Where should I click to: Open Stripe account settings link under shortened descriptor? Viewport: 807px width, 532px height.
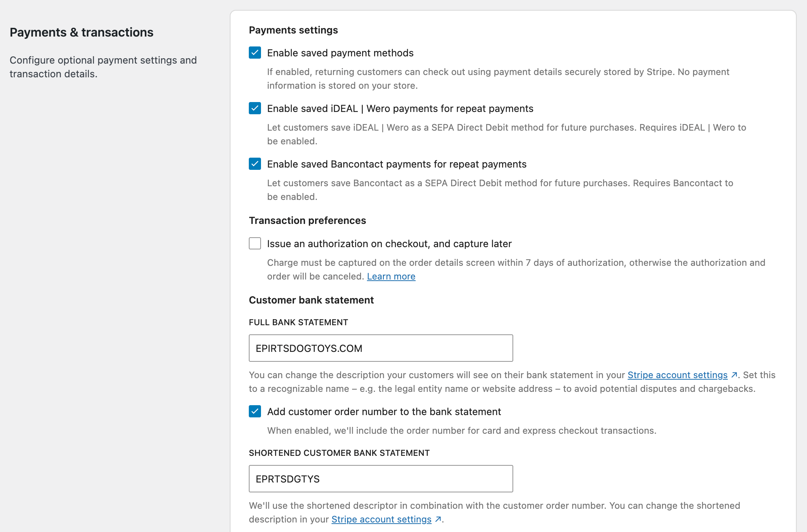point(381,519)
